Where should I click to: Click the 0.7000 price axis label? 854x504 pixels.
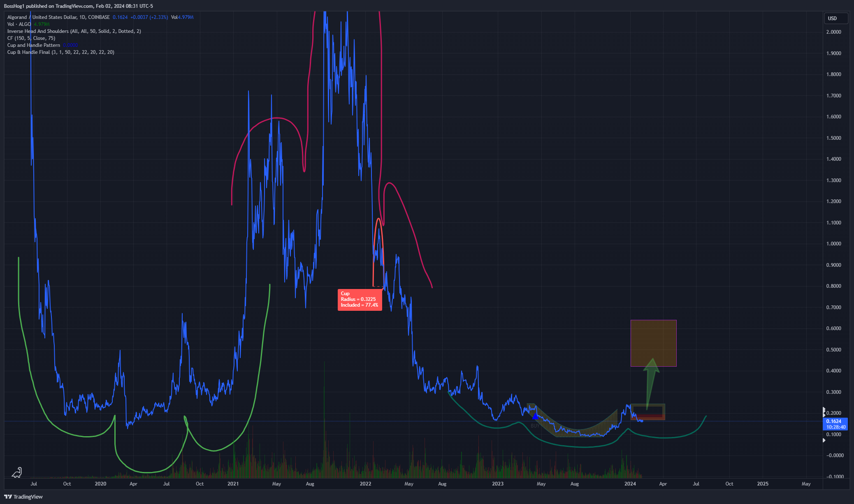(833, 307)
